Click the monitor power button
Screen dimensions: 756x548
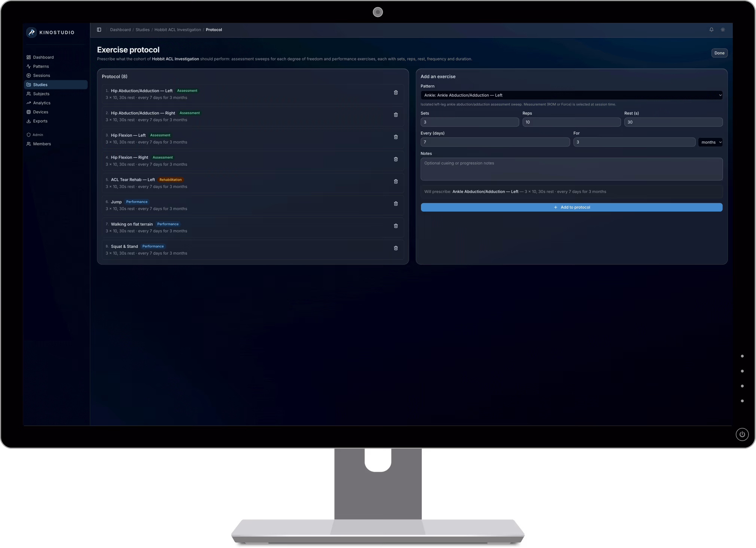(x=742, y=434)
